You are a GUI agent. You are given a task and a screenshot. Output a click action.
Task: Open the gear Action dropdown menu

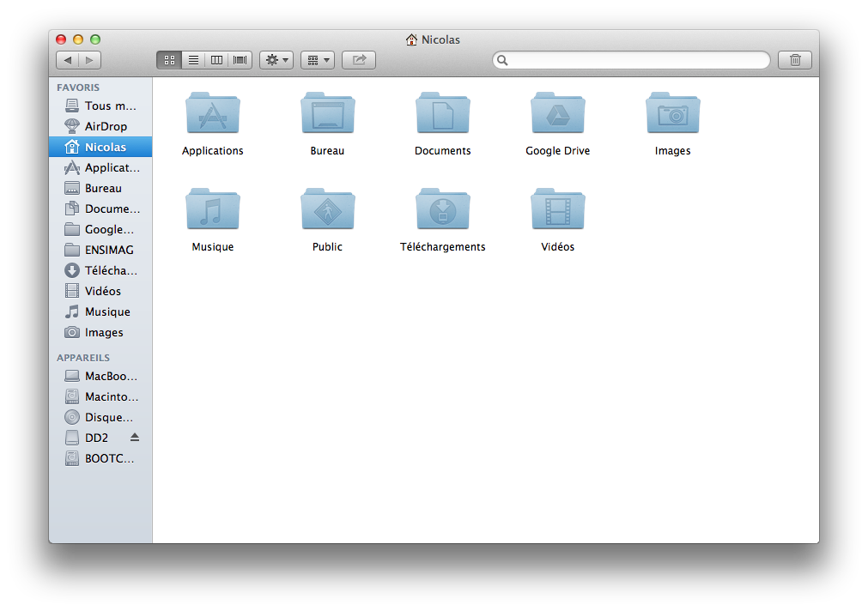276,60
